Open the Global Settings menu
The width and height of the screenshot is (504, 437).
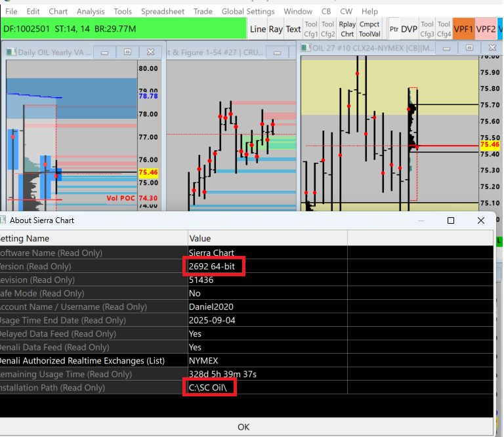tap(248, 12)
